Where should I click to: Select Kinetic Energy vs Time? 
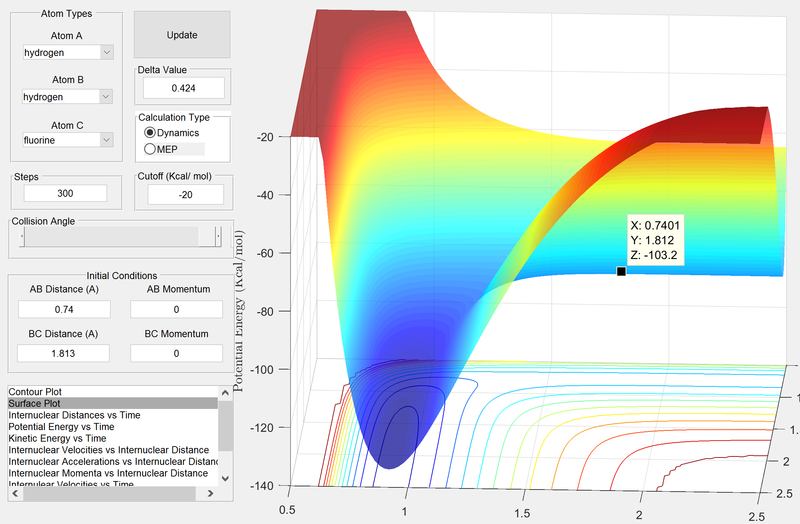113,438
